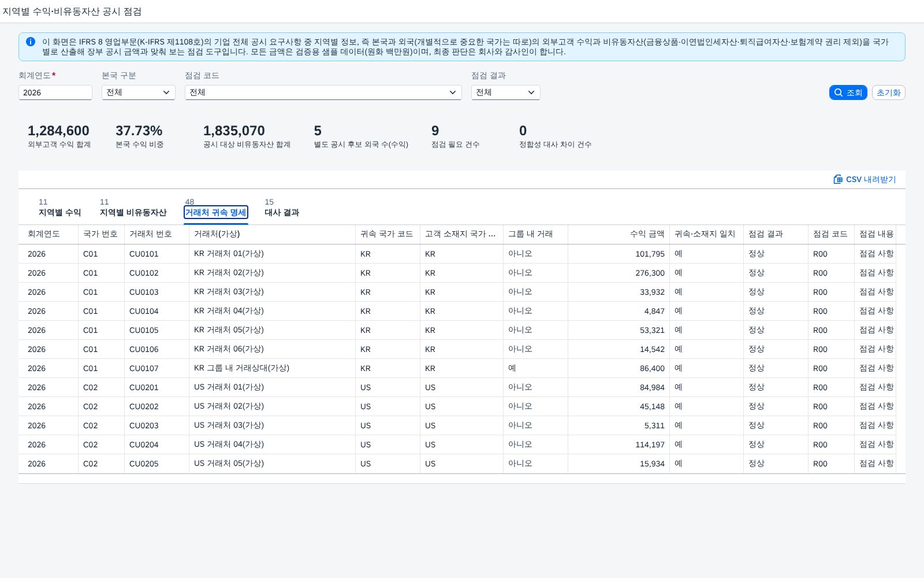The width and height of the screenshot is (924, 578).
Task: Click KR 거래처 03(가상) cell
Action: (x=272, y=292)
